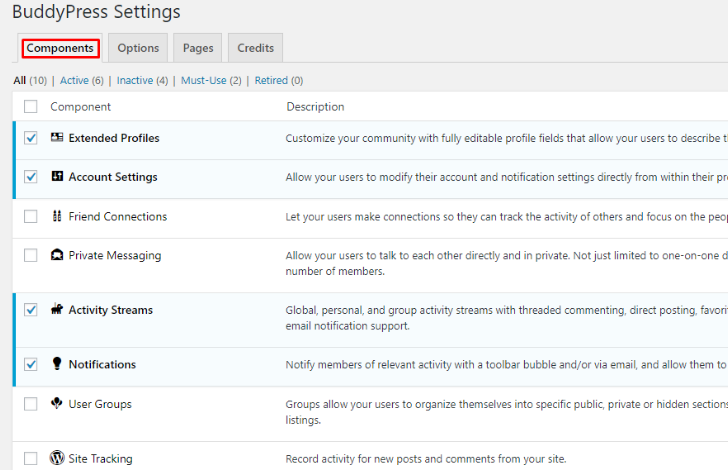The height and width of the screenshot is (472, 728).
Task: Filter by Active components
Action: [74, 80]
